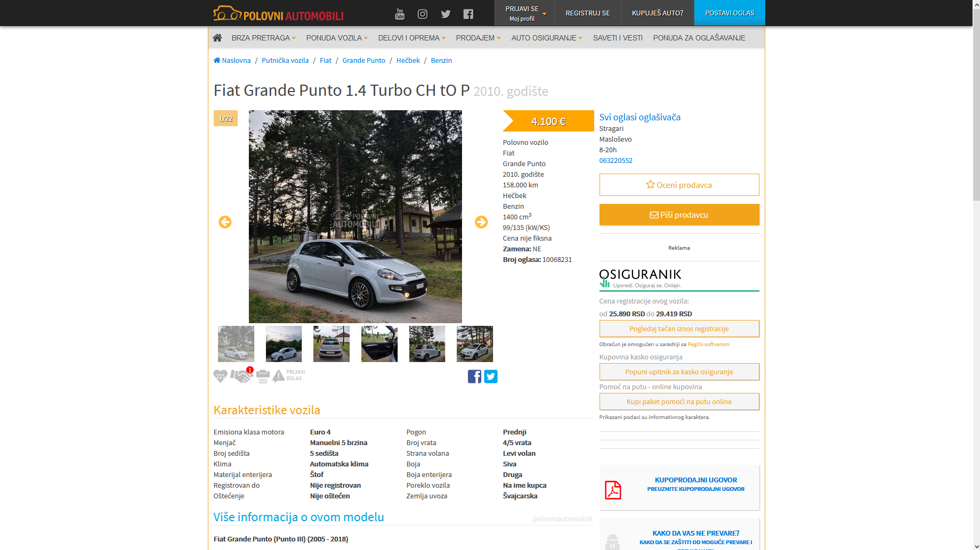Click the Oceni prodavca button
The height and width of the screenshot is (550, 980).
pyautogui.click(x=679, y=185)
